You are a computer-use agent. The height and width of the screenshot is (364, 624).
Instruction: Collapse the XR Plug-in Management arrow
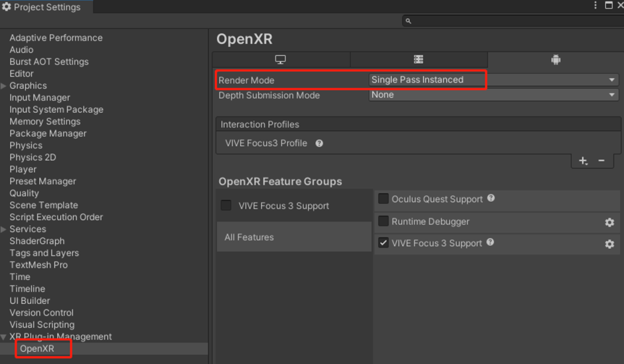3,337
